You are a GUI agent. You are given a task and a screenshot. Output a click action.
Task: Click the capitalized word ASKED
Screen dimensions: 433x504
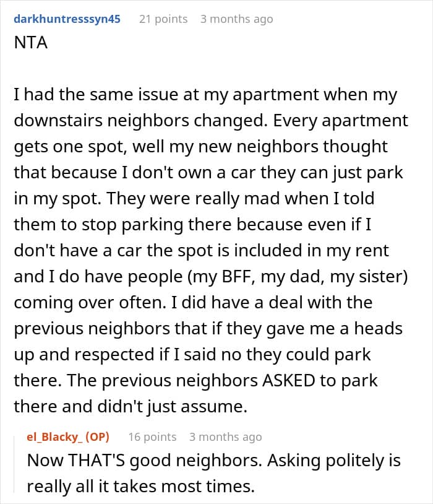click(293, 380)
